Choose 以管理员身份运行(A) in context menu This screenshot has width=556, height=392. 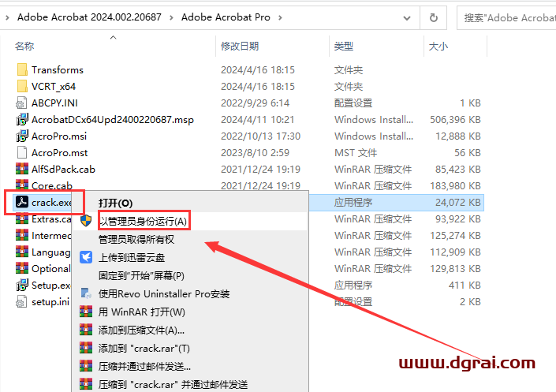[144, 222]
